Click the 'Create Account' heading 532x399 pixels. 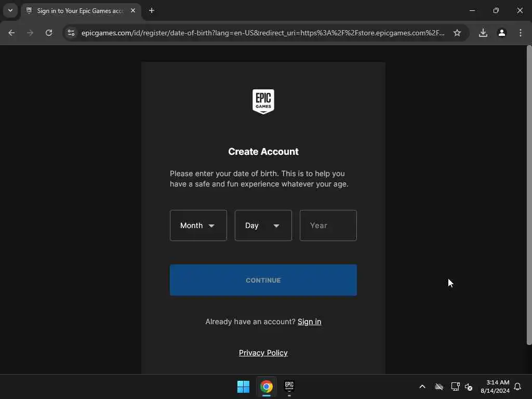click(263, 152)
